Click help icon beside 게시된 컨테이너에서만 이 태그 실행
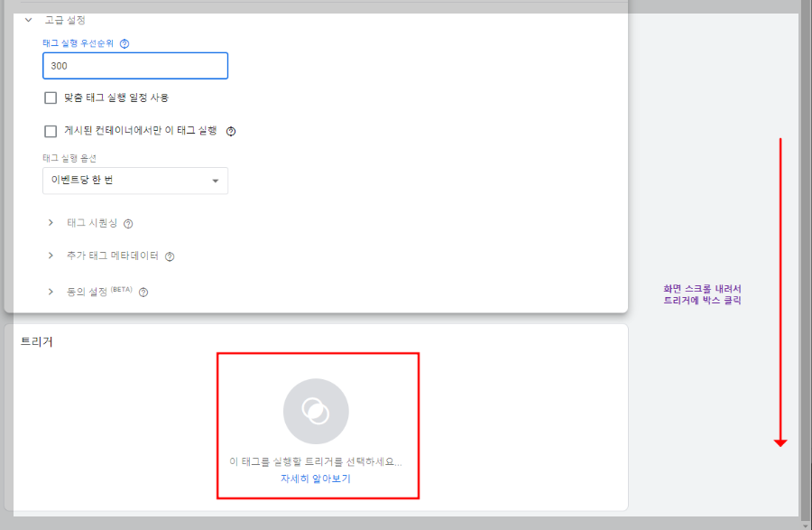The height and width of the screenshot is (530, 812). point(230,131)
